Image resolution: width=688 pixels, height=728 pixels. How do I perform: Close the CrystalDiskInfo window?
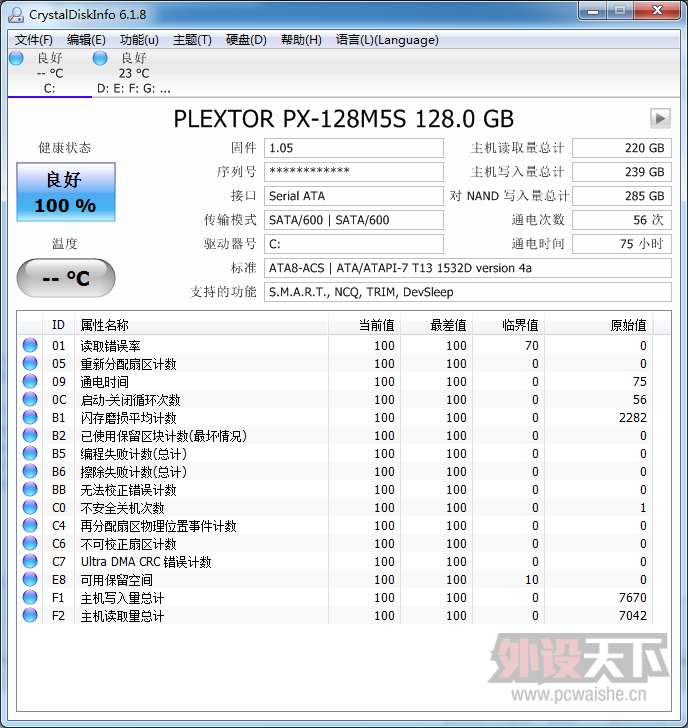[657, 11]
